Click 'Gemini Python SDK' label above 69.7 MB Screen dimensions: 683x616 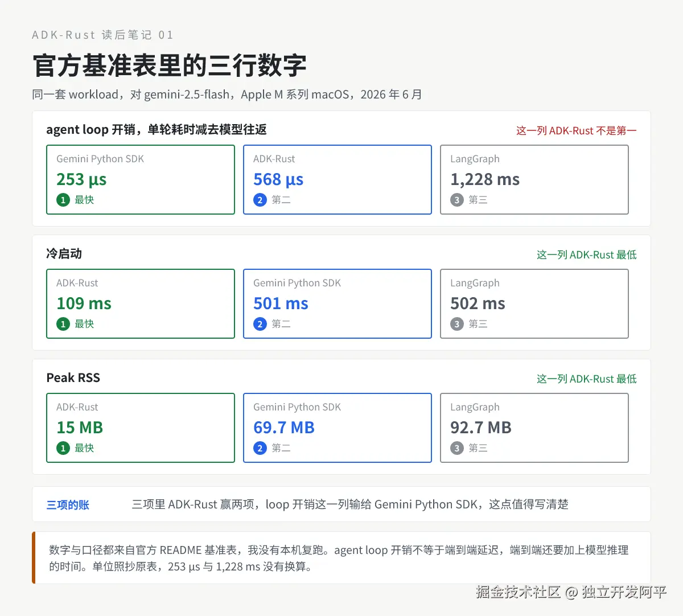coord(297,407)
